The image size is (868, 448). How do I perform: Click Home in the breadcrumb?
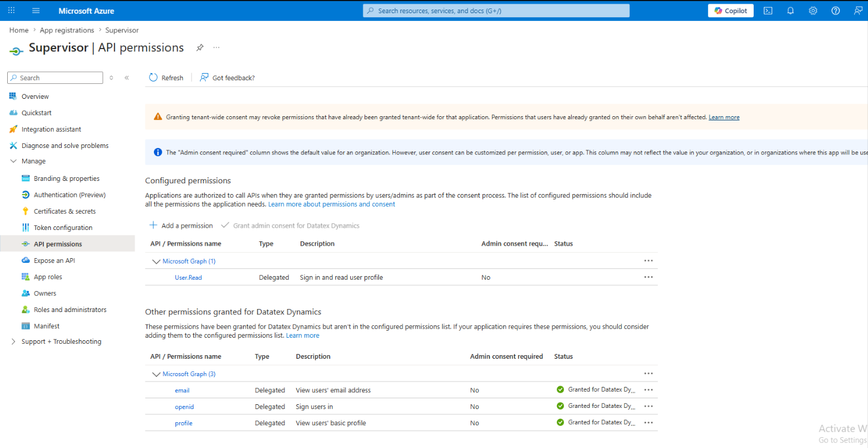pyautogui.click(x=19, y=31)
